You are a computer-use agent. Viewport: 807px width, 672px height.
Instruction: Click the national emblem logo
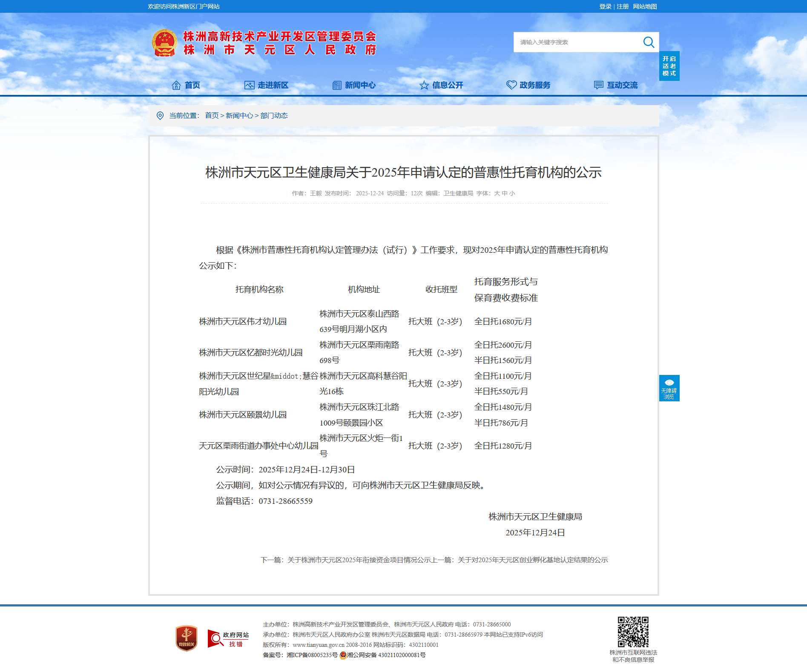pos(164,43)
